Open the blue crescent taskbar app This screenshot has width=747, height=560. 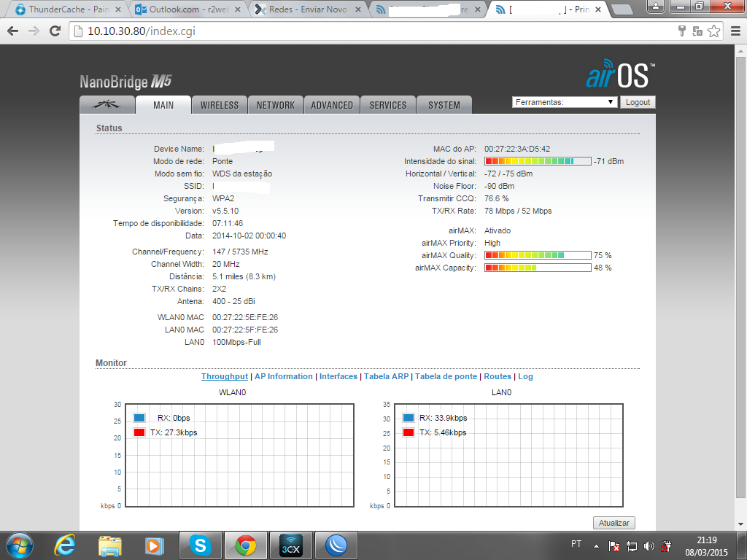coord(336,545)
